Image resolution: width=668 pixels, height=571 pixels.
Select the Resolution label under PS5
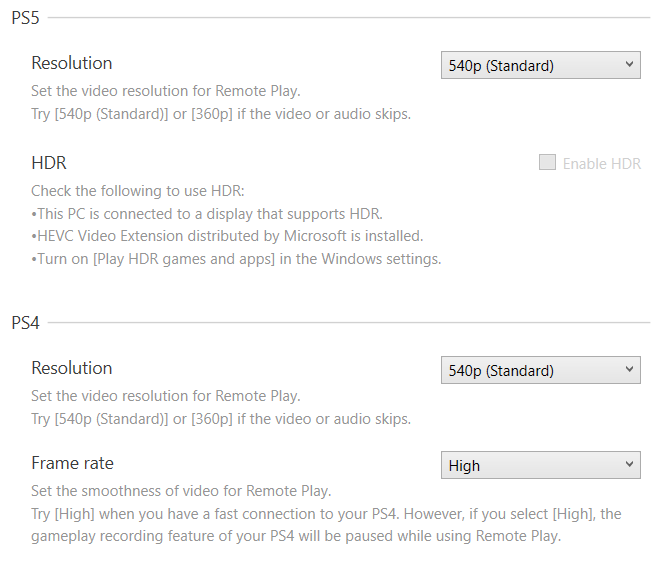pyautogui.click(x=72, y=63)
